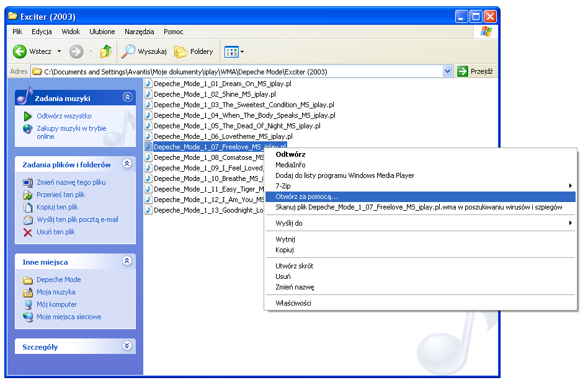588x388 pixels.
Task: Go up one folder level icon
Action: click(105, 51)
